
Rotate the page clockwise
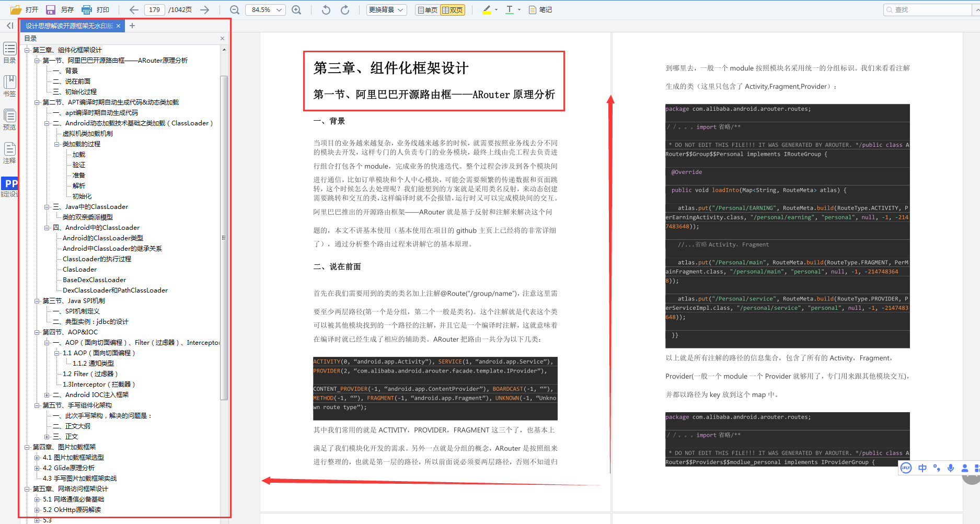(x=345, y=10)
